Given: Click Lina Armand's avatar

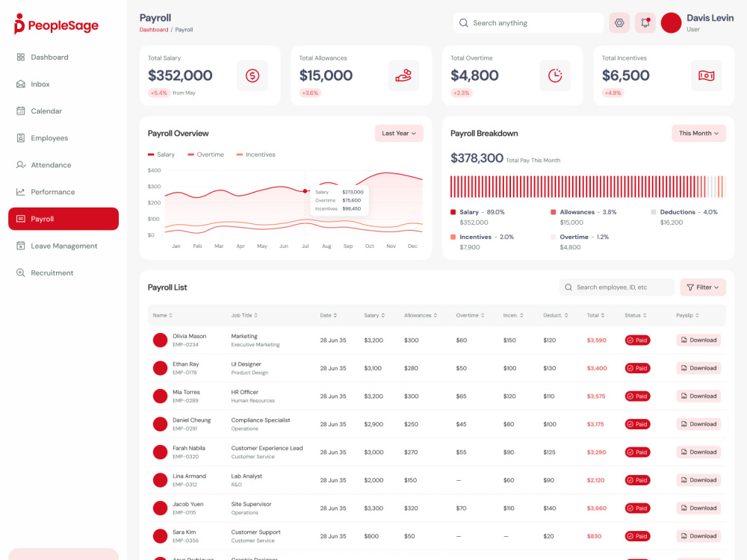Looking at the screenshot, I should click(x=160, y=480).
